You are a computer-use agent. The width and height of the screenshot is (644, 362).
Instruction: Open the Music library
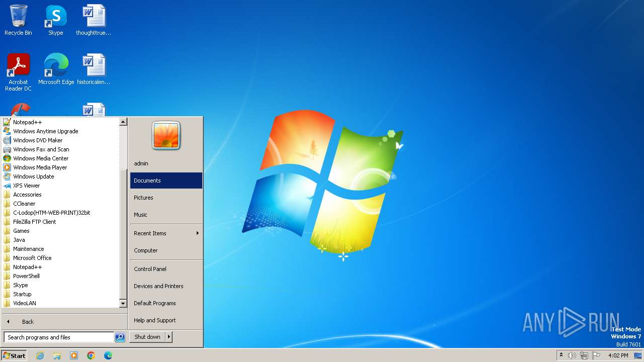[x=166, y=215]
